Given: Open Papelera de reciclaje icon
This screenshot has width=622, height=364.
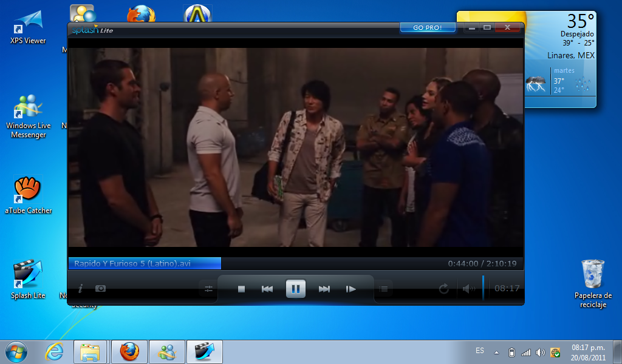Looking at the screenshot, I should [593, 283].
